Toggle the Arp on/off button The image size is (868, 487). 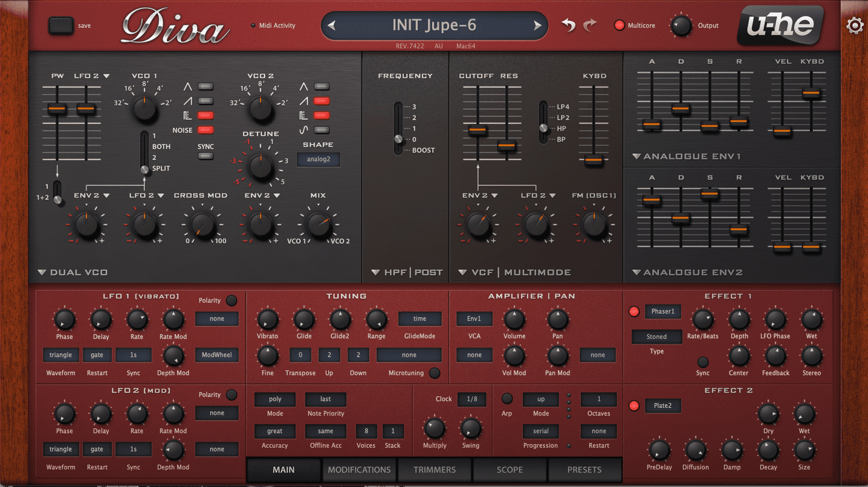(x=507, y=399)
